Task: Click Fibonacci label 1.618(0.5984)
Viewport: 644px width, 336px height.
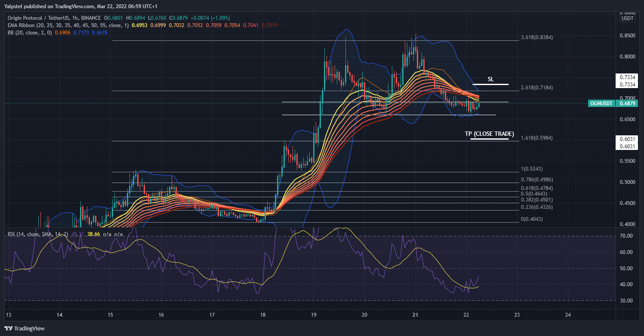Action: coord(536,138)
